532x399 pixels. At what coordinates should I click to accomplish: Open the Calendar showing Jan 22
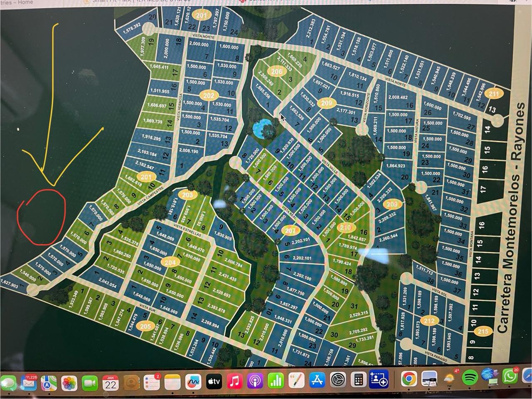(111, 382)
